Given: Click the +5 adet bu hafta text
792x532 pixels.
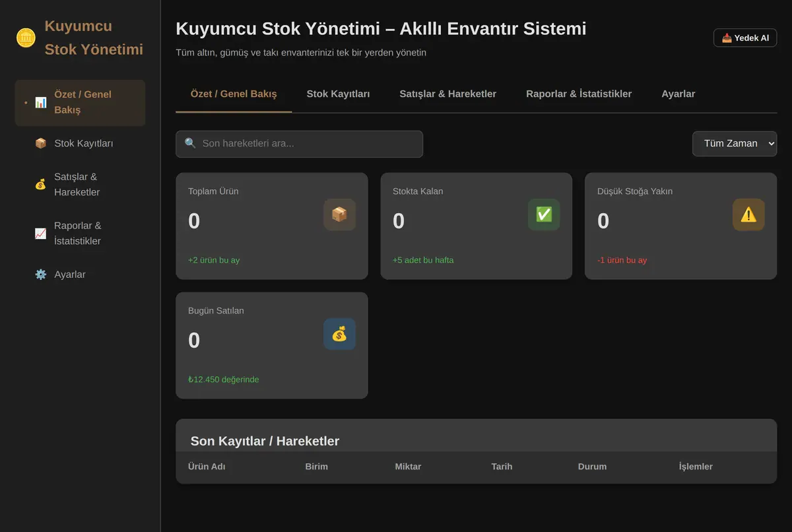Looking at the screenshot, I should pyautogui.click(x=423, y=260).
